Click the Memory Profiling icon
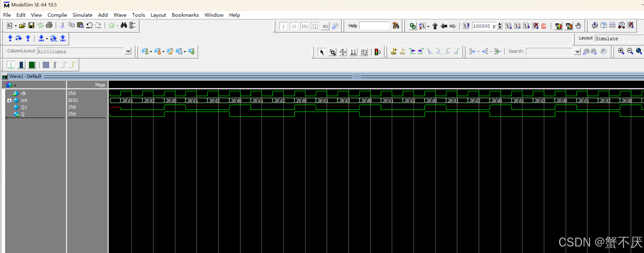The image size is (644, 253). pyautogui.click(x=569, y=26)
